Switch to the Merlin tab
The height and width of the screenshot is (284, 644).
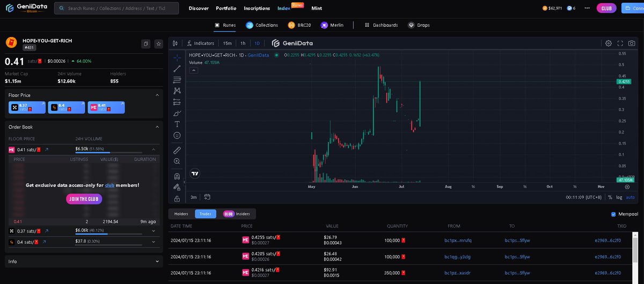[x=332, y=25]
